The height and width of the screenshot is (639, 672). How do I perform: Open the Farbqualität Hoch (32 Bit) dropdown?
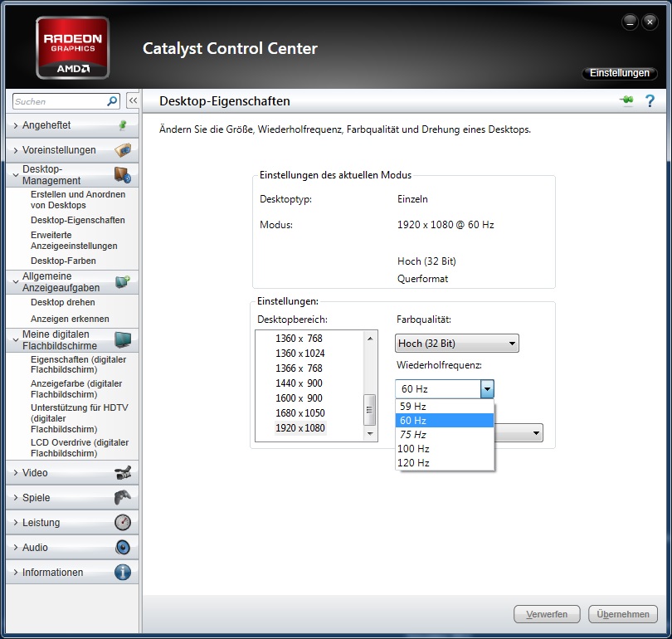point(457,344)
